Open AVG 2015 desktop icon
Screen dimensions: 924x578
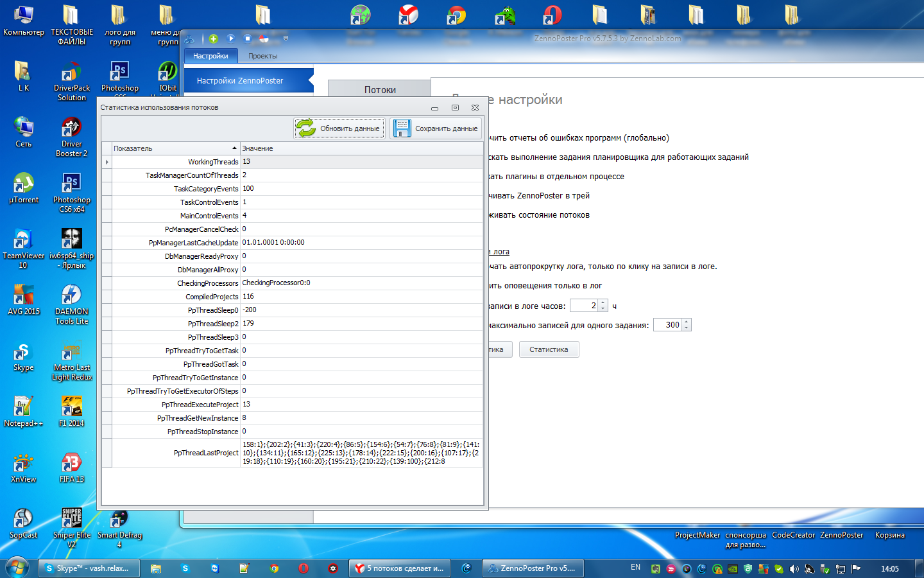click(24, 300)
